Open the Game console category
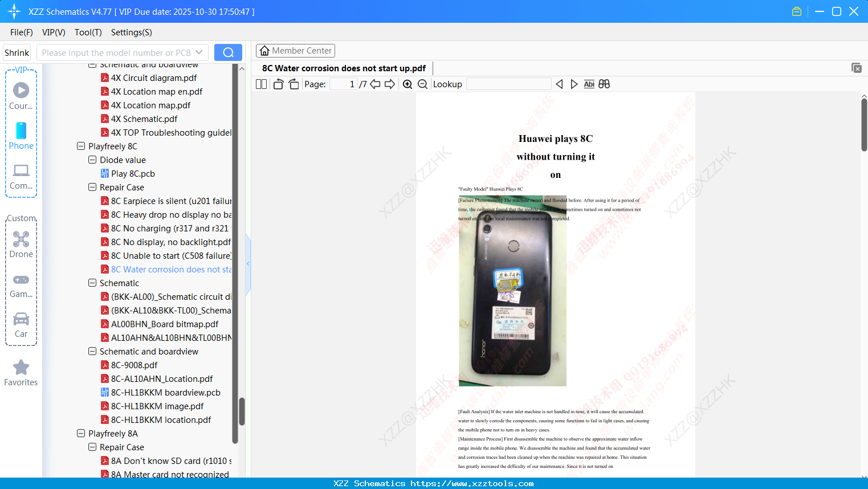Viewport: 868px width, 489px height. coord(21,285)
